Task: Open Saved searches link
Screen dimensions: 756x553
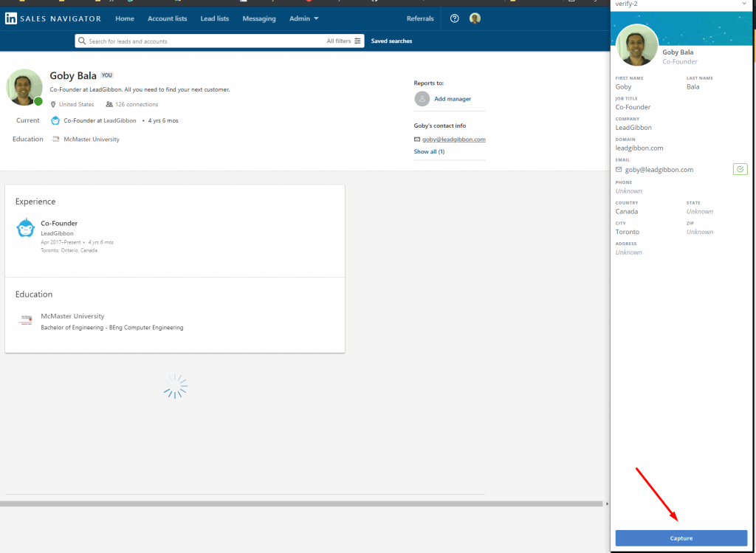Action: (x=391, y=41)
